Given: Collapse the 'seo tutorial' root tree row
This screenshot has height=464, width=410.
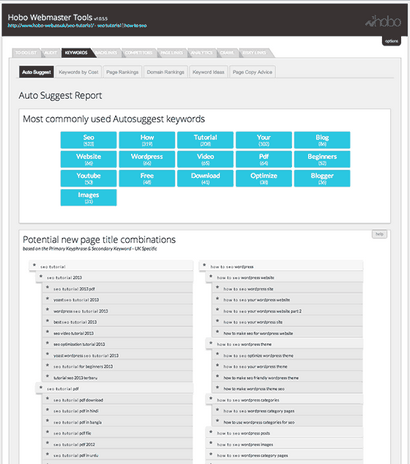Looking at the screenshot, I should [x=111, y=266].
